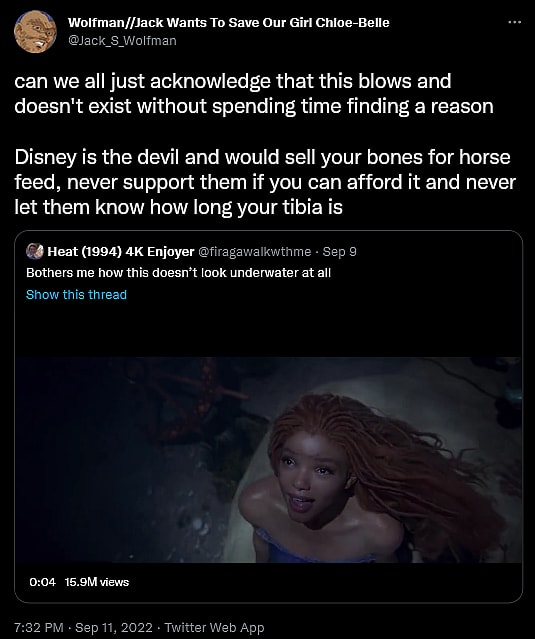Click Jack Wolfman's profile avatar
Screen dimensions: 535x639
click(35, 32)
